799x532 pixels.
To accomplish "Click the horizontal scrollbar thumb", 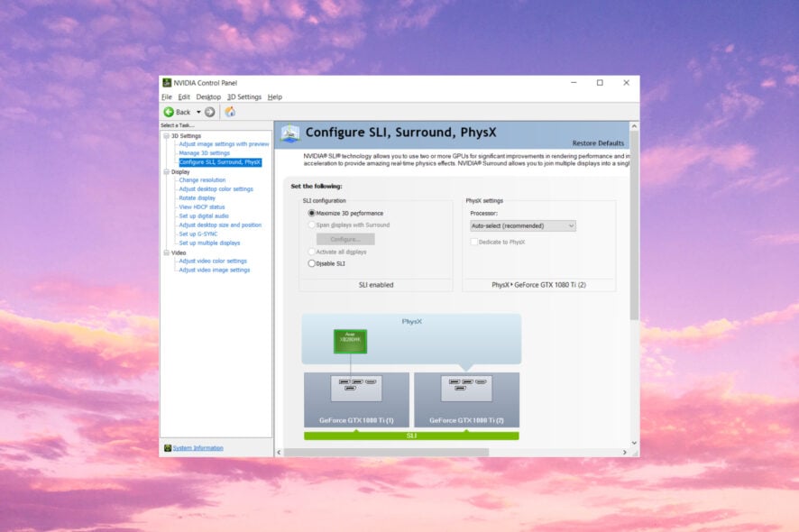I will [386, 453].
